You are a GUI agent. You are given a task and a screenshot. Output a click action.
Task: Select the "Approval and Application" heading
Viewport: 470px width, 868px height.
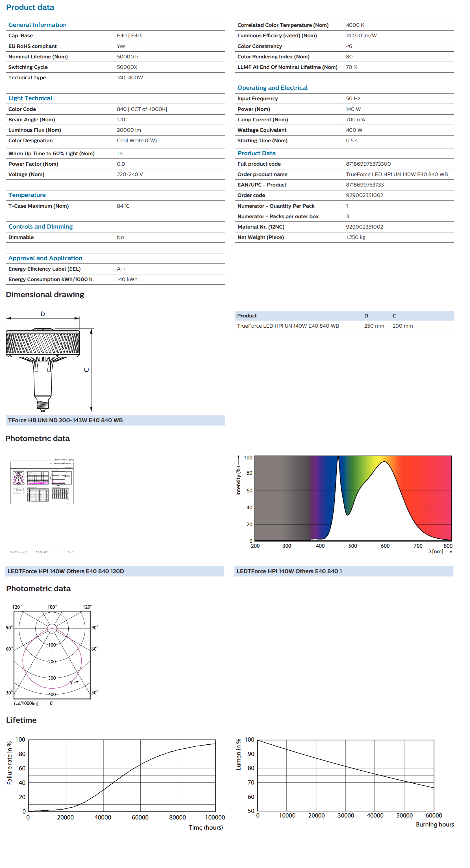(45, 258)
